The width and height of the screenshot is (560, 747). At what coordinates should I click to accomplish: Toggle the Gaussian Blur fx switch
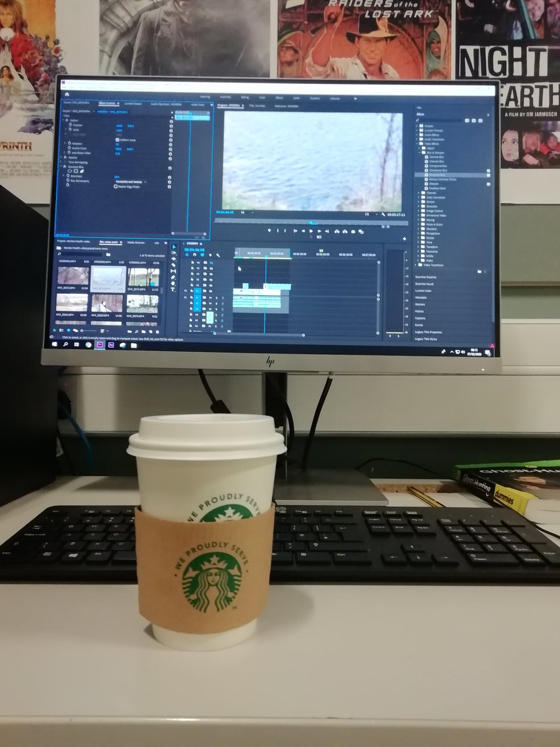(65, 166)
